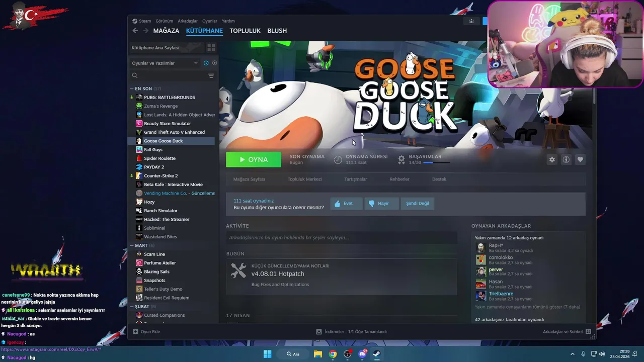Open the Topluluk Merkezi link
The height and width of the screenshot is (362, 644).
(304, 179)
